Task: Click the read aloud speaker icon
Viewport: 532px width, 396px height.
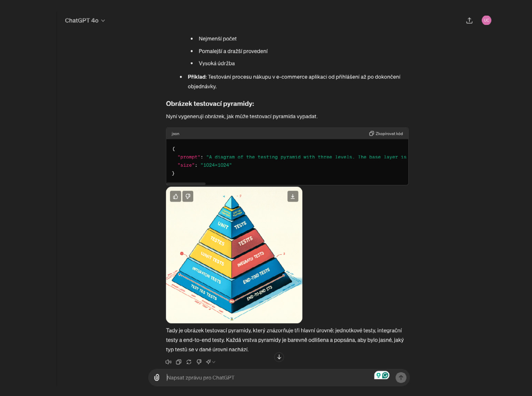Action: [x=168, y=362]
